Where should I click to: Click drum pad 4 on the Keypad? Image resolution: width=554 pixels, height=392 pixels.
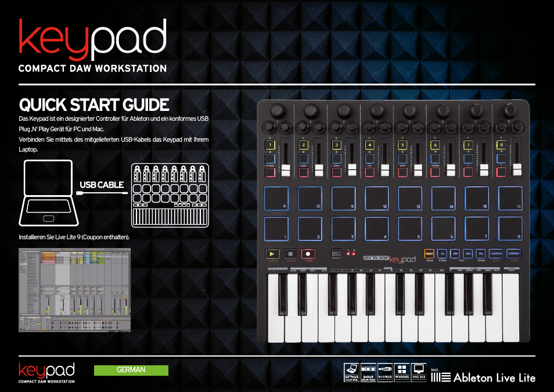tap(377, 229)
